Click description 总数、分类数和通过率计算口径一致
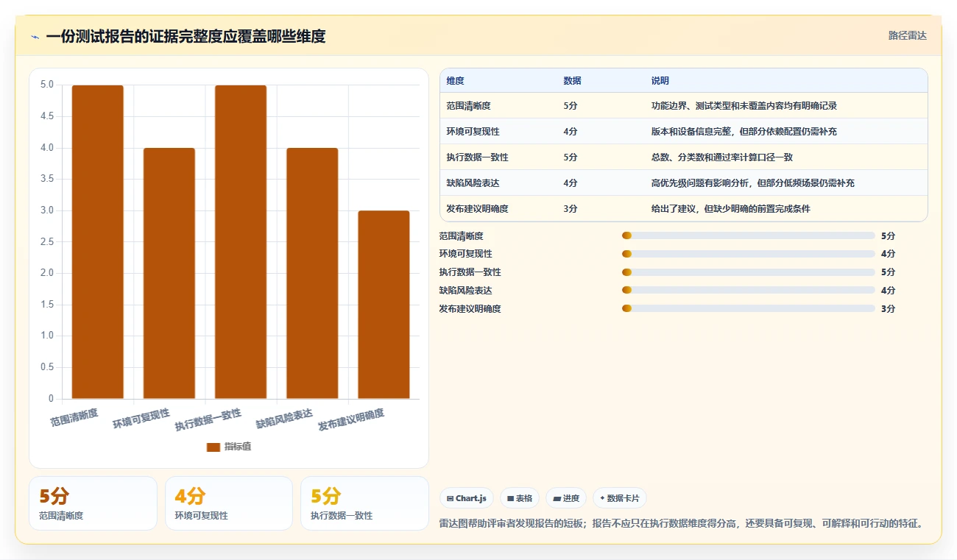This screenshot has height=560, width=957. tap(721, 157)
